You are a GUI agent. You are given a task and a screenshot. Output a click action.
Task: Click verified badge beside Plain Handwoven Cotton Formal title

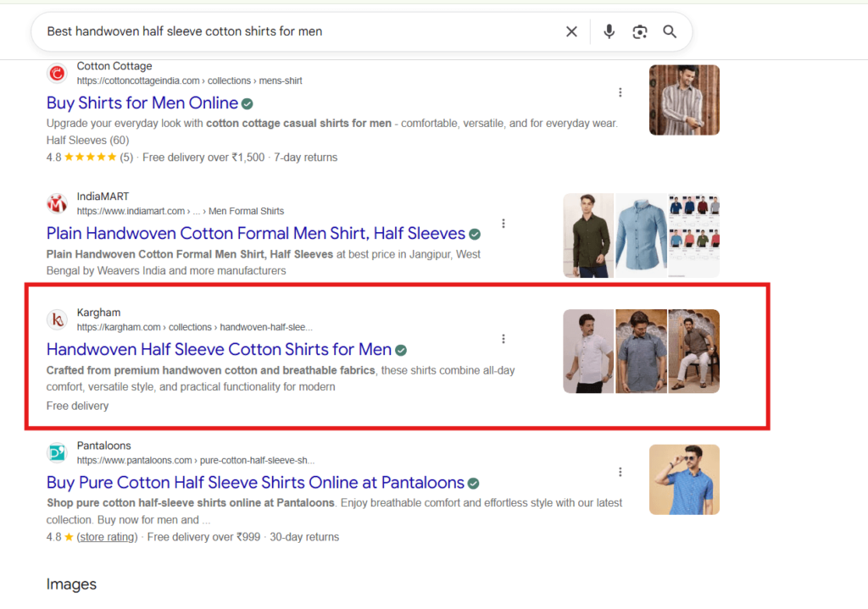click(475, 235)
